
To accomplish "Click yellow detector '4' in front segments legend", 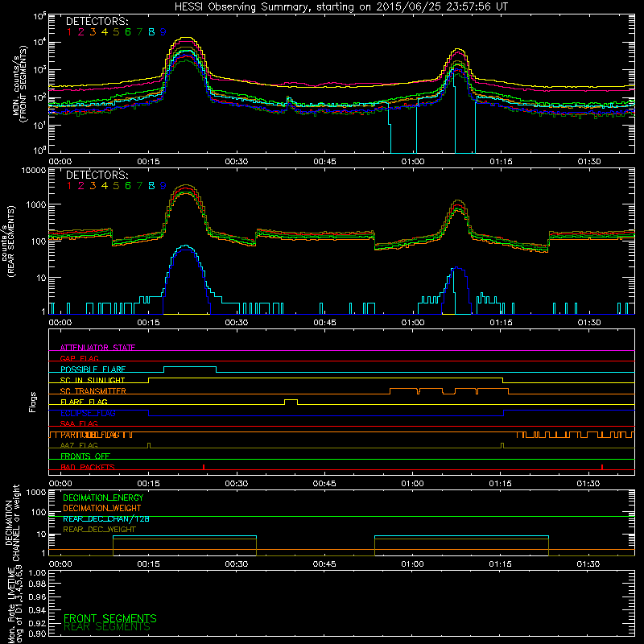I will tap(105, 32).
